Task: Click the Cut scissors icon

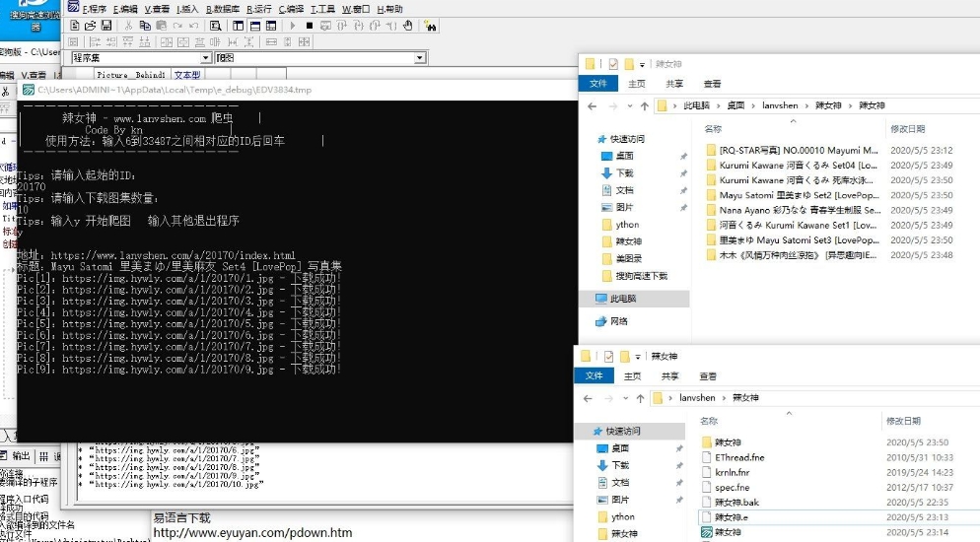Action: [x=129, y=25]
